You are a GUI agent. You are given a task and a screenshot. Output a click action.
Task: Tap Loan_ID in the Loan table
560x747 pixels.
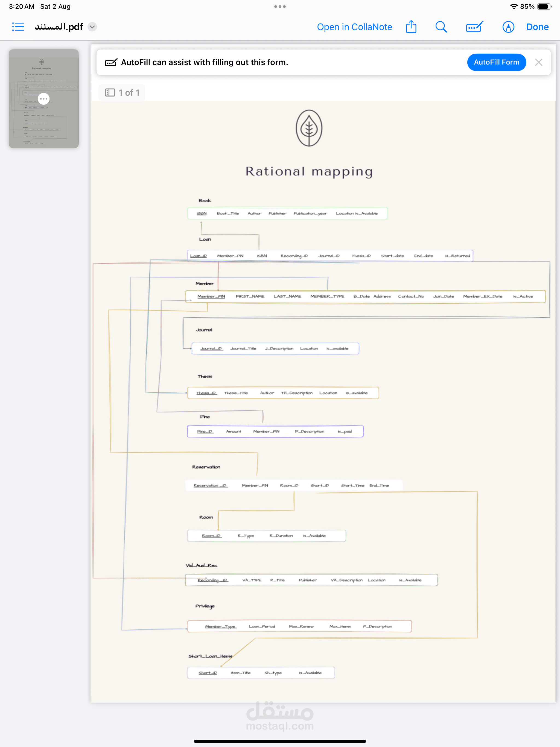tap(199, 256)
